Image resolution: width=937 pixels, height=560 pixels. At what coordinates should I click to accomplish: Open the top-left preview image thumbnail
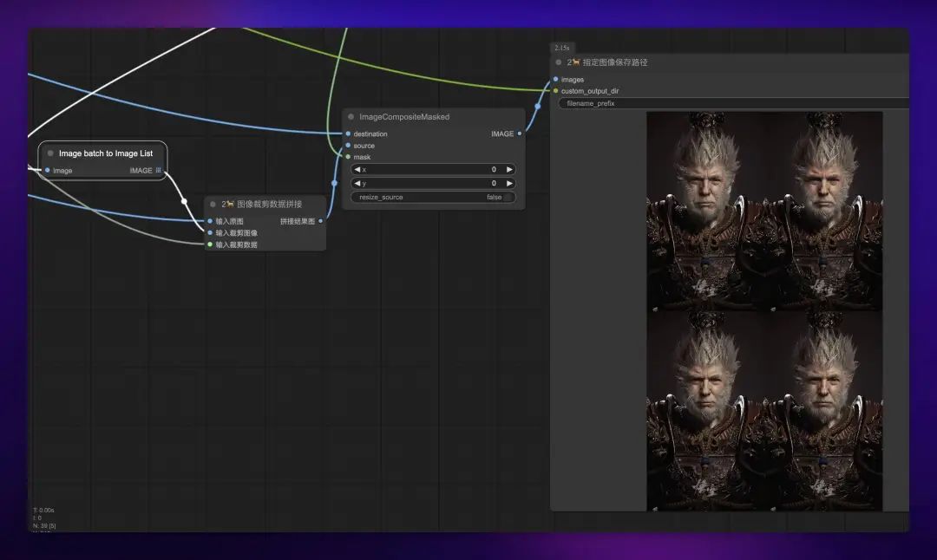point(705,212)
